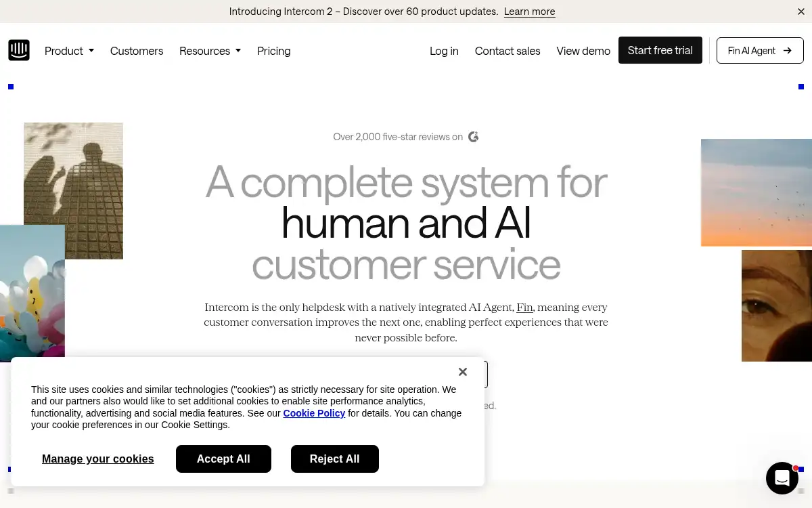
Task: Click the shadow silhouettes photo
Action: [x=73, y=191]
